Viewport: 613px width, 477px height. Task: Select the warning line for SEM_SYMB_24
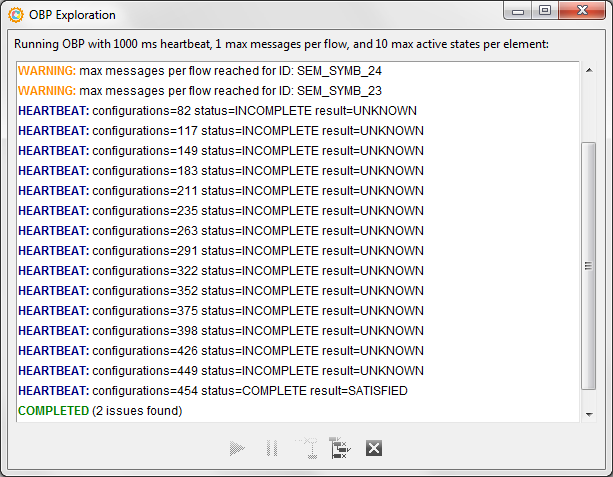click(x=200, y=71)
